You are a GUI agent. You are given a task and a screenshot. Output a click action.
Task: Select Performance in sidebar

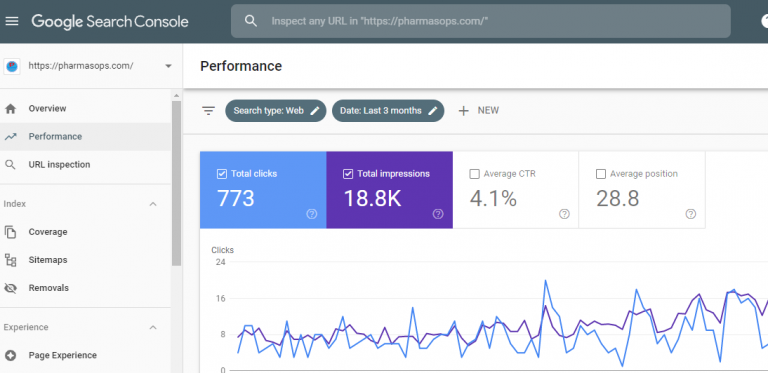[86, 137]
